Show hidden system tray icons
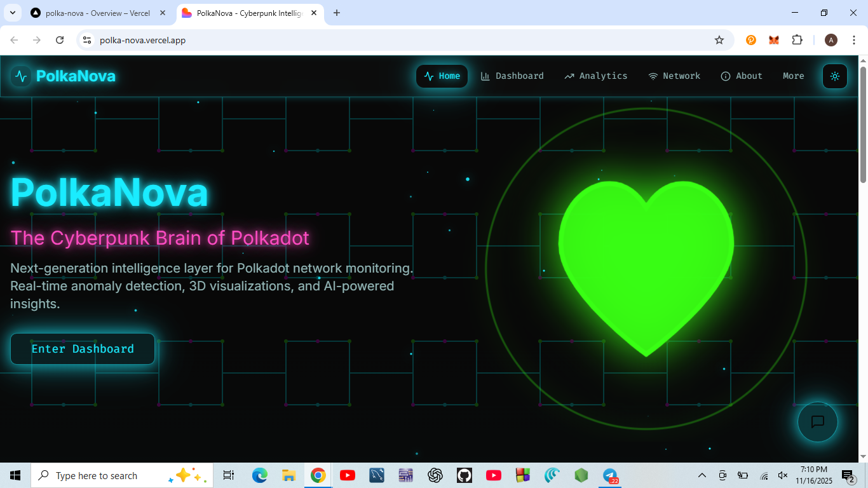This screenshot has height=488, width=868. tap(702, 475)
